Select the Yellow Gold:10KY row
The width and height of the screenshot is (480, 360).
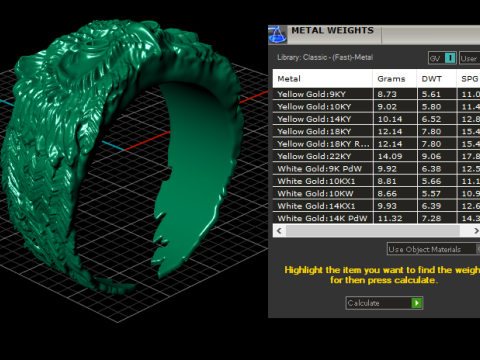(x=376, y=107)
